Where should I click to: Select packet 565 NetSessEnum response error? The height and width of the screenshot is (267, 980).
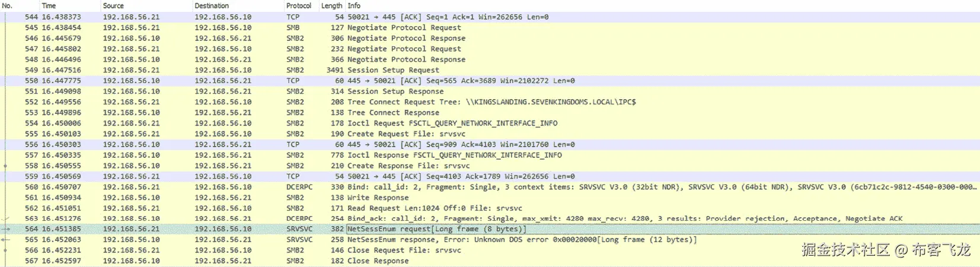coord(490,240)
